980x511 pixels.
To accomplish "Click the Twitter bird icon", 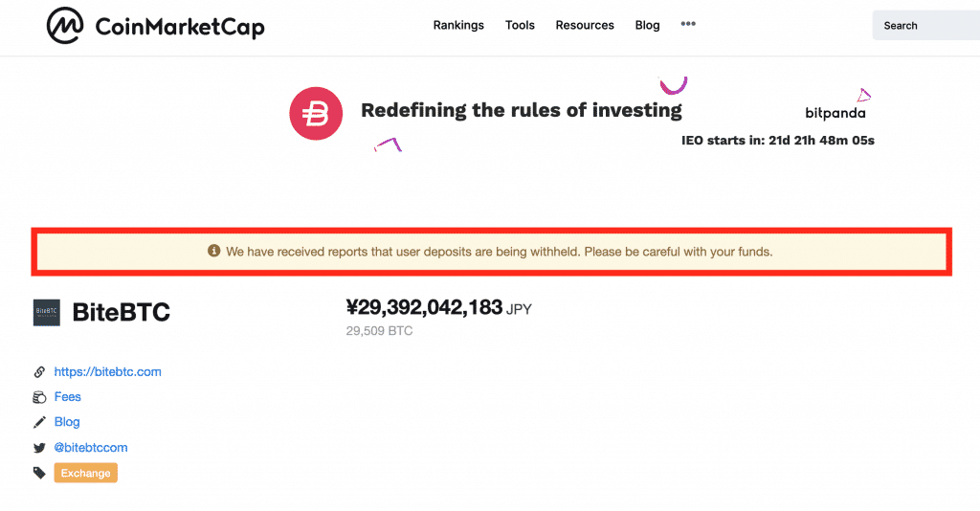I will coord(39,447).
